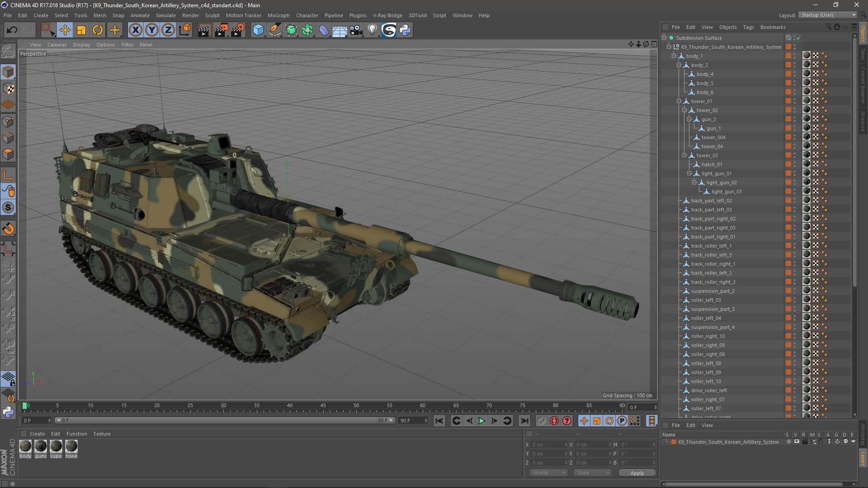
Task: Open material manager Texture menu
Action: (x=102, y=434)
